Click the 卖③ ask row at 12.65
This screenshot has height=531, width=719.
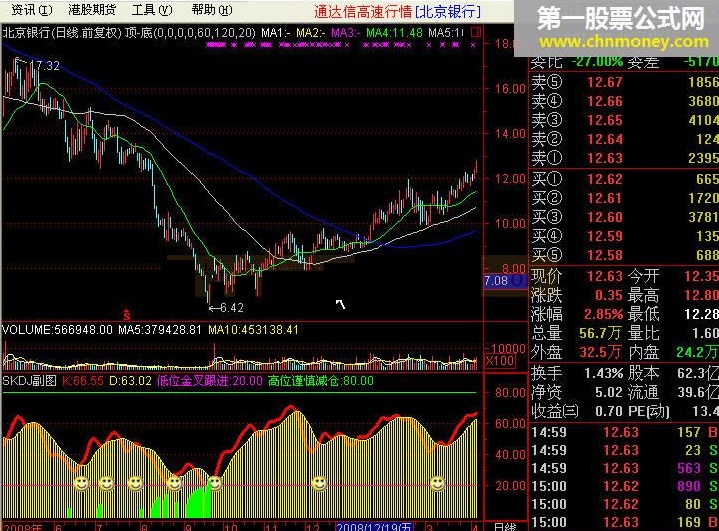[x=625, y=120]
